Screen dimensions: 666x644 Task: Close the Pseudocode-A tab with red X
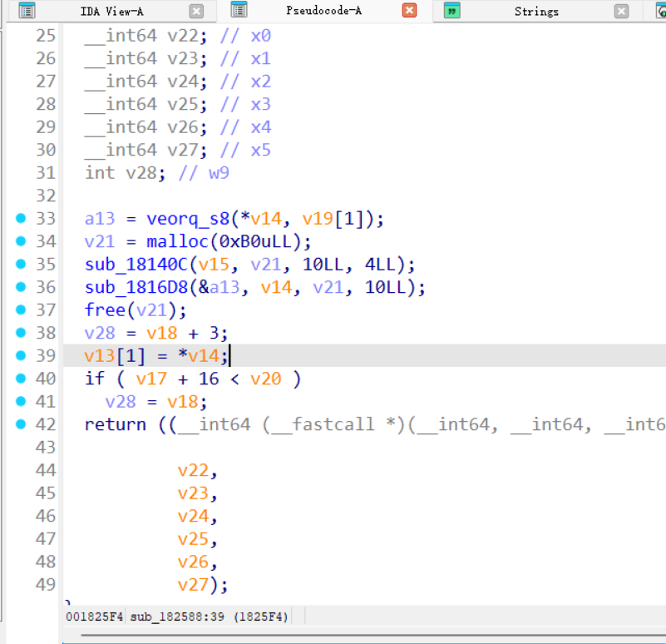coord(409,11)
